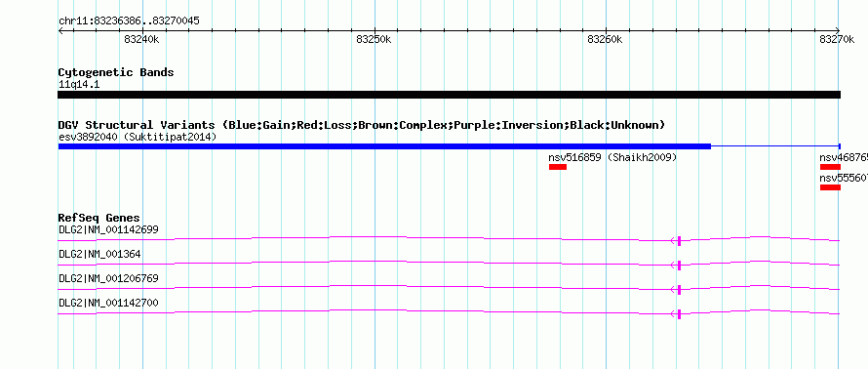Click the esv3892040 (Suktitipat2014) label
The width and height of the screenshot is (868, 369).
(x=138, y=137)
